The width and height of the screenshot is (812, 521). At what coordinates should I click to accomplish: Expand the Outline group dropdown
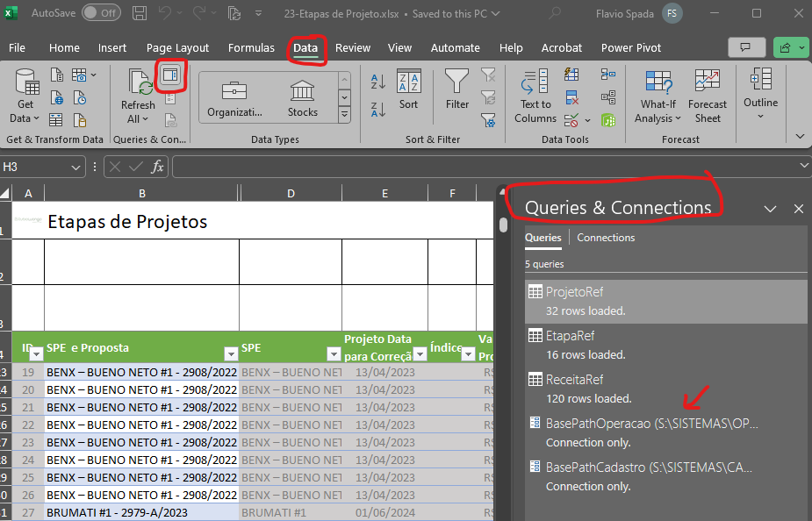(760, 96)
